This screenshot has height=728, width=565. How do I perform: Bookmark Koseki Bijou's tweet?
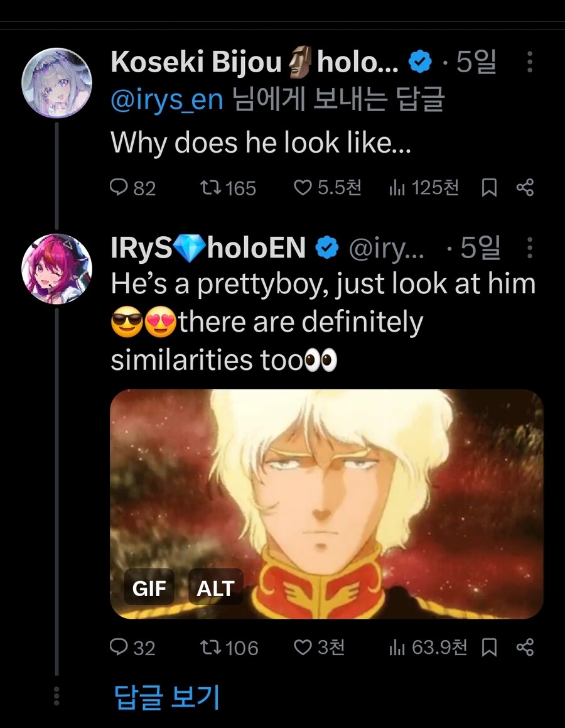pos(490,188)
